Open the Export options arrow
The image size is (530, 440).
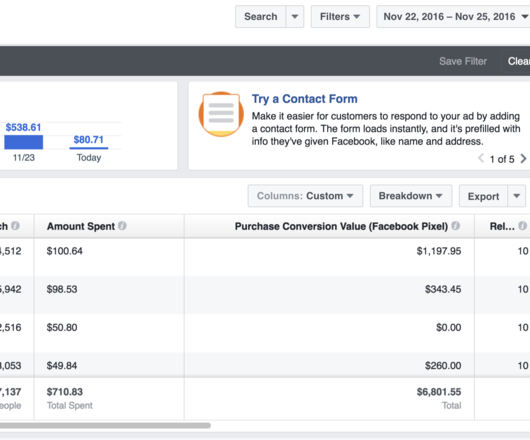point(516,196)
